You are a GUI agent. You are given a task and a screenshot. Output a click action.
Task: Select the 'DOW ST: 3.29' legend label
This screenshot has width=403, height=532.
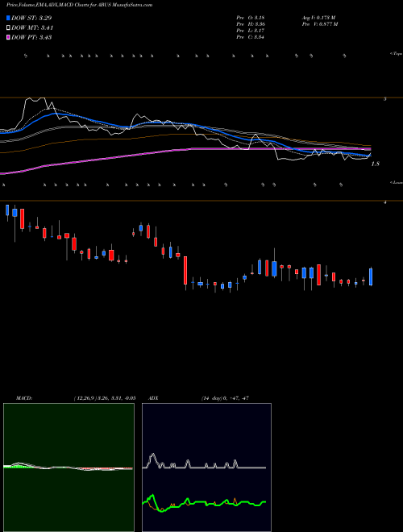tap(31, 18)
